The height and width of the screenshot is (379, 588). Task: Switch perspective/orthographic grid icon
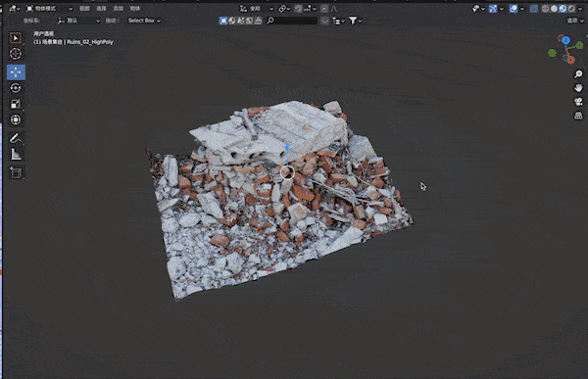pyautogui.click(x=578, y=116)
